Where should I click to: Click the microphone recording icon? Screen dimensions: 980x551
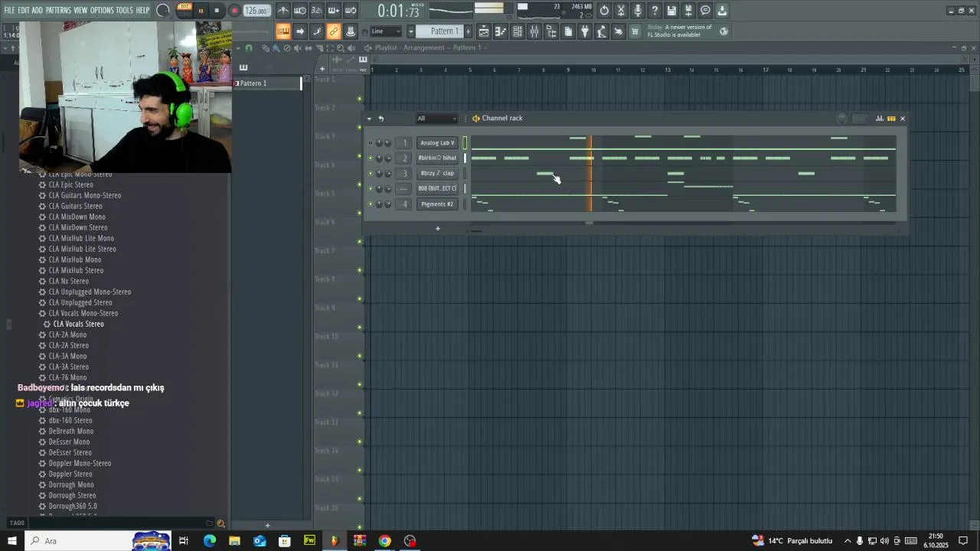point(638,11)
